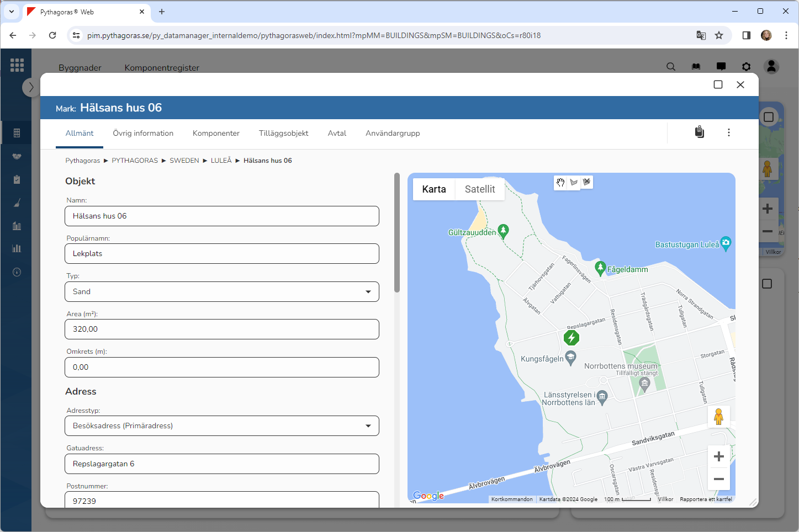799x532 pixels.
Task: Select the hand pan tool on map
Action: click(560, 182)
